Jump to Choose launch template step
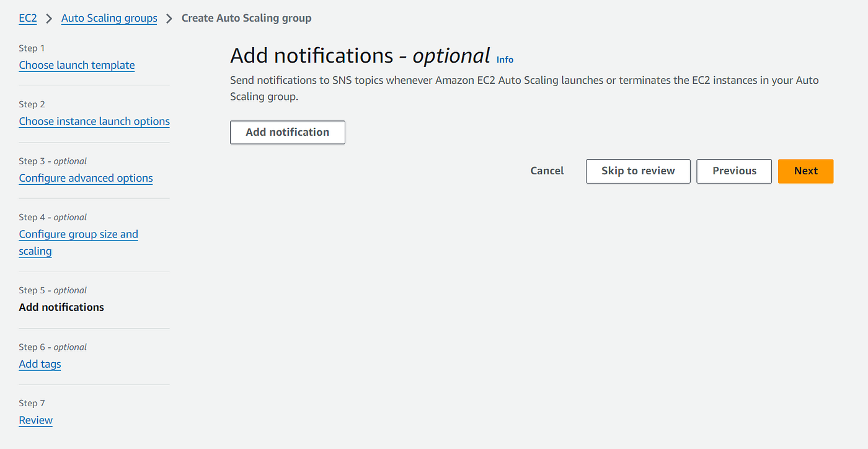The image size is (868, 449). pyautogui.click(x=77, y=65)
